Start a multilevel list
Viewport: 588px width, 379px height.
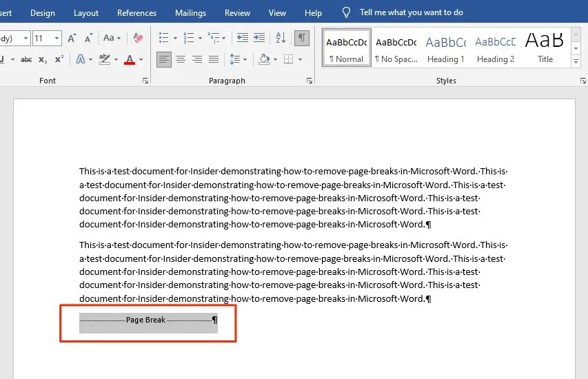point(214,37)
